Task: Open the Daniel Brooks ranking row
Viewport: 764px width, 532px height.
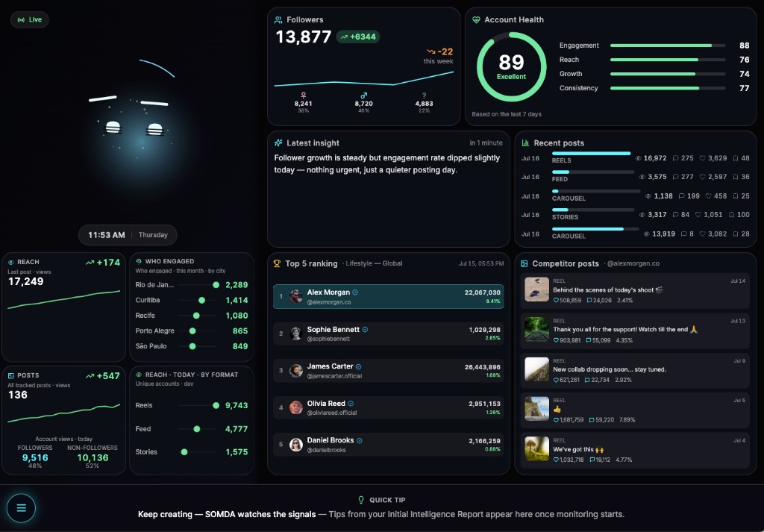Action: [x=388, y=445]
